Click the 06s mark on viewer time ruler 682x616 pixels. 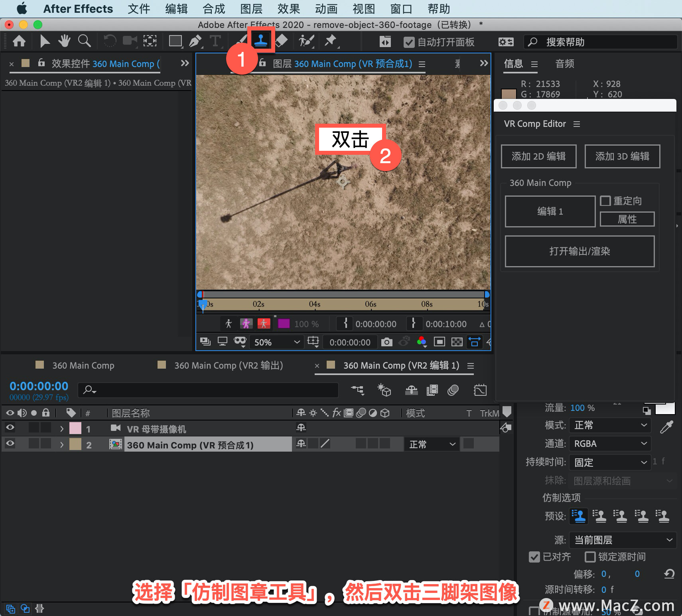pyautogui.click(x=371, y=304)
